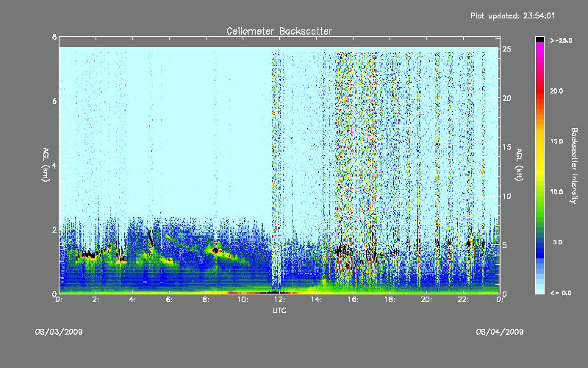The image size is (588, 368).
Task: Select the "18:" hour tick on the UTC axis
Action: [390, 300]
